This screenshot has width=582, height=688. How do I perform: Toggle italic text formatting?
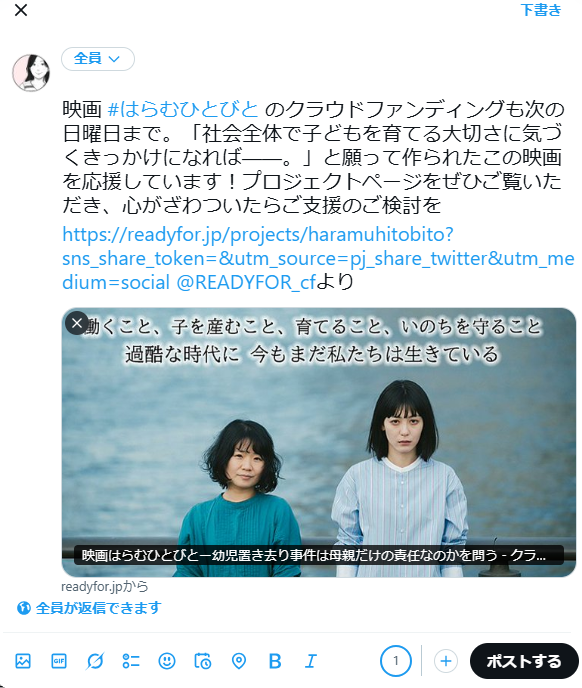pos(311,660)
